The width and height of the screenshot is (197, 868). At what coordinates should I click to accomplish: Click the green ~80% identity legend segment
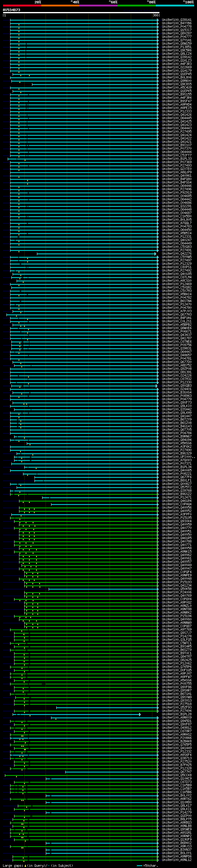(x=137, y=6)
